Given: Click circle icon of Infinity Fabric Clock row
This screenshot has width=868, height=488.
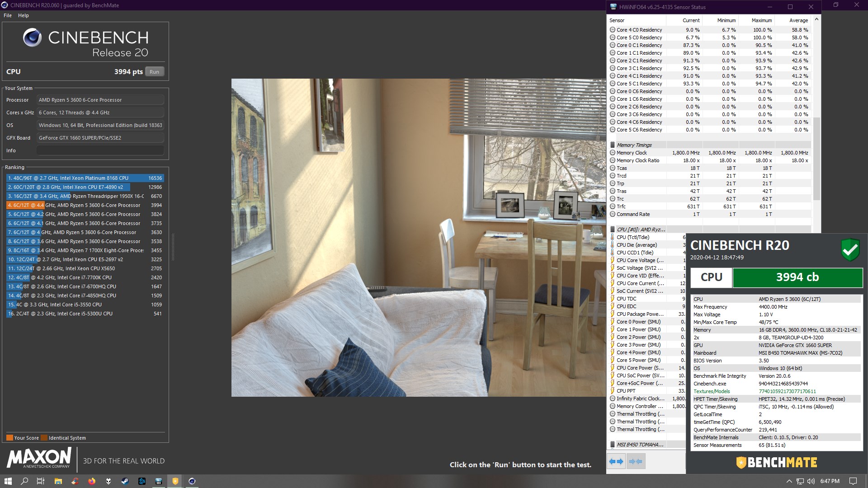Looking at the screenshot, I should click(613, 399).
